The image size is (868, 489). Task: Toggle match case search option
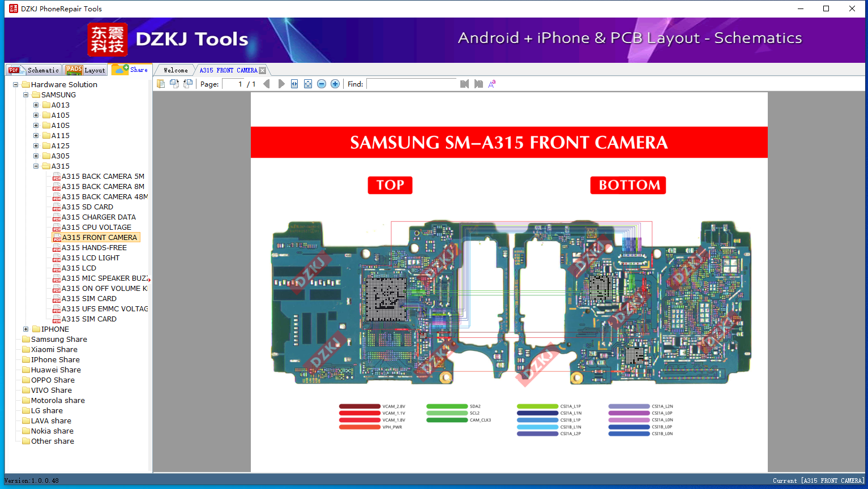point(492,84)
